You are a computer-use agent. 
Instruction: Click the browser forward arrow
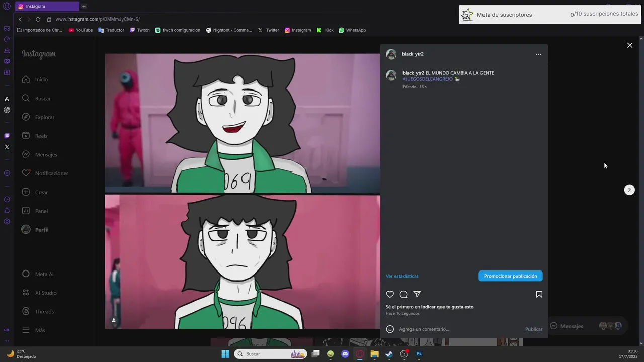29,19
